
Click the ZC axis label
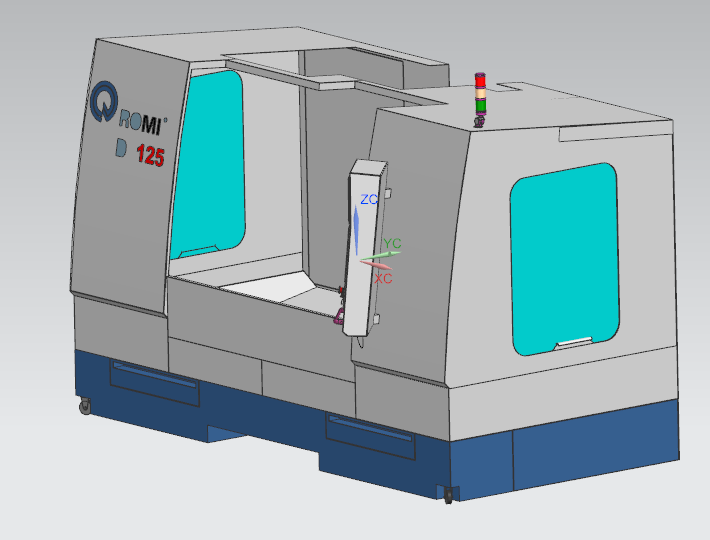tap(369, 199)
